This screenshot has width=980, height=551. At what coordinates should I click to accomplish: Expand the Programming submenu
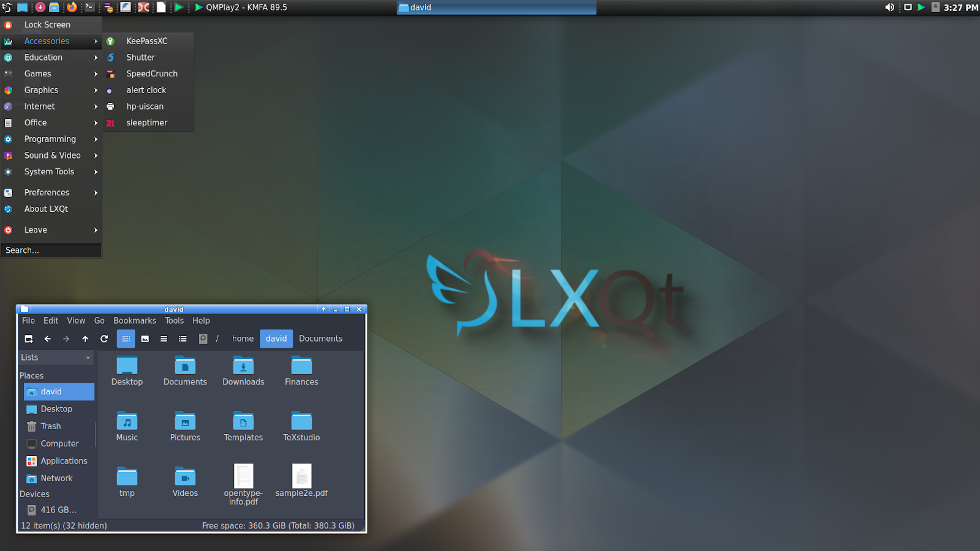coord(51,139)
